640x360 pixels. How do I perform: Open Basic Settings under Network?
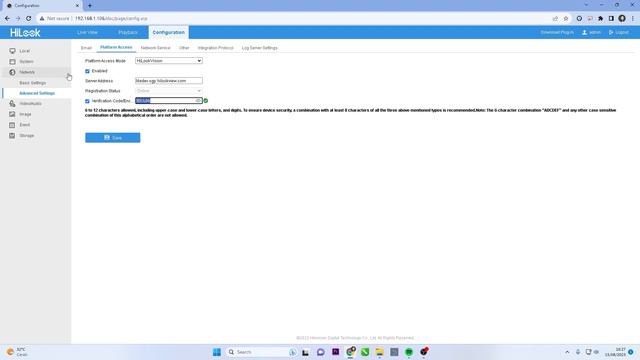pyautogui.click(x=33, y=83)
